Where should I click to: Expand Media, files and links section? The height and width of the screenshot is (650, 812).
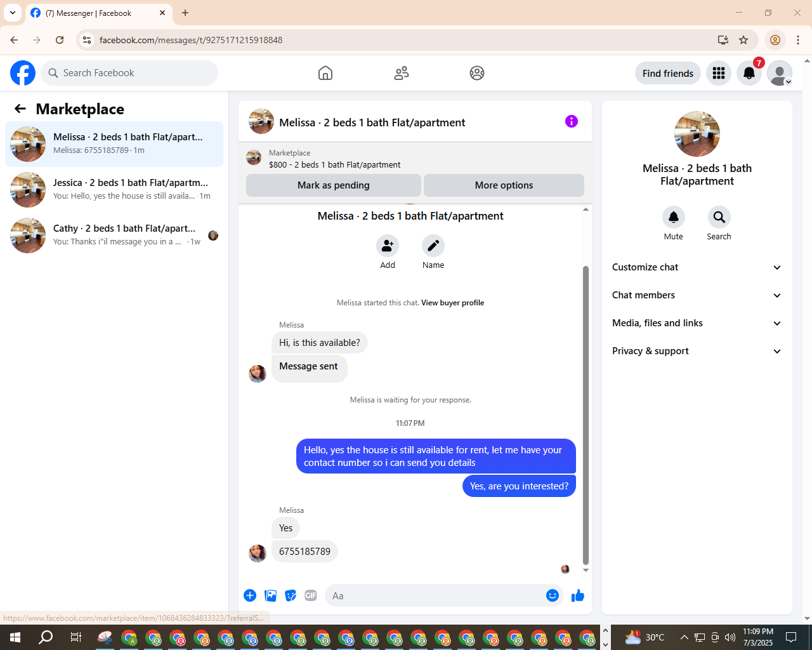(697, 323)
